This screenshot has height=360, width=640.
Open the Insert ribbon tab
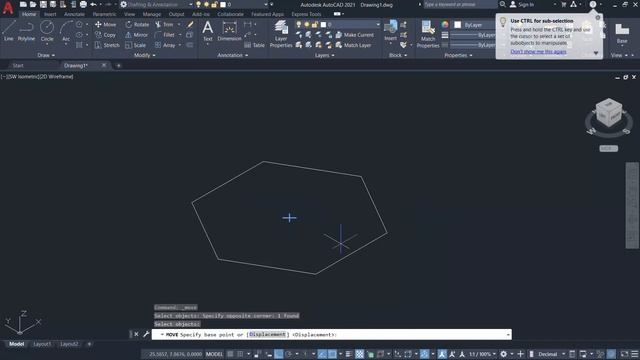click(x=50, y=14)
